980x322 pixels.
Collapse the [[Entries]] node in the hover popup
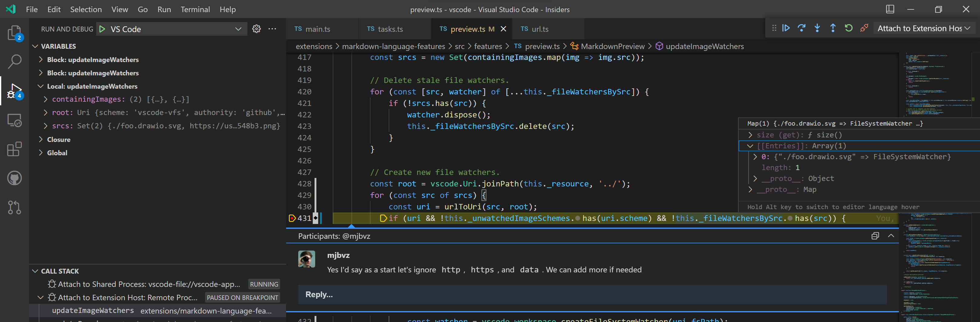(750, 146)
